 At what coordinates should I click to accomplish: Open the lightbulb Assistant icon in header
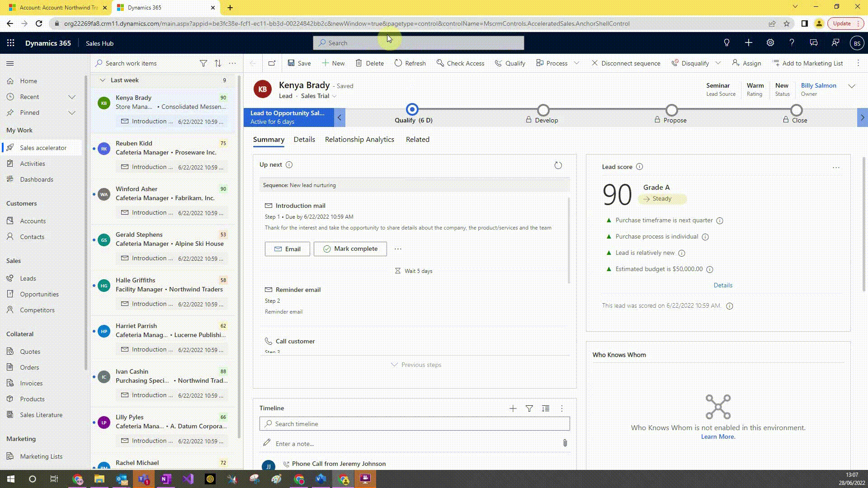point(726,43)
